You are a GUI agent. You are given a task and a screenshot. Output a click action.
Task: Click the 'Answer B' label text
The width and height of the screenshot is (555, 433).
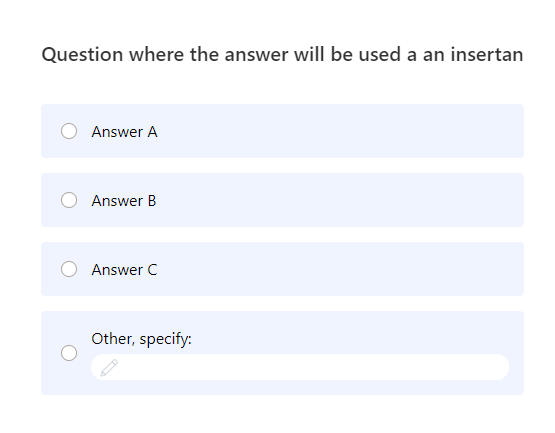coord(124,201)
